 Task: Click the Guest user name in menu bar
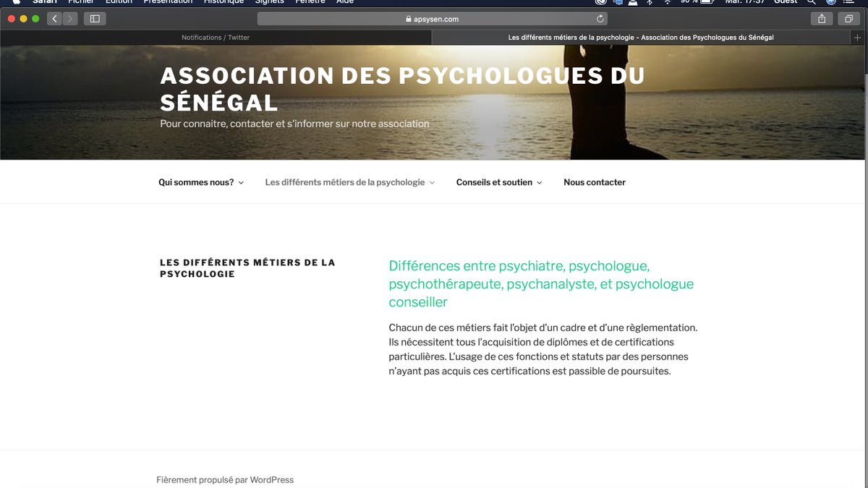(x=786, y=2)
